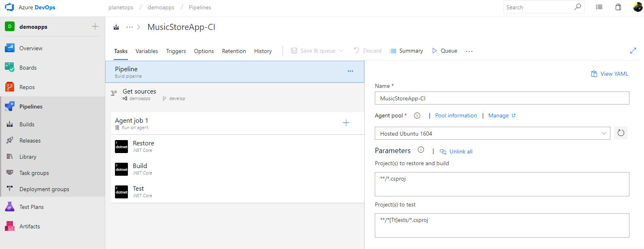Show Parameters info tooltip icon
The image size is (644, 249).
click(421, 150)
